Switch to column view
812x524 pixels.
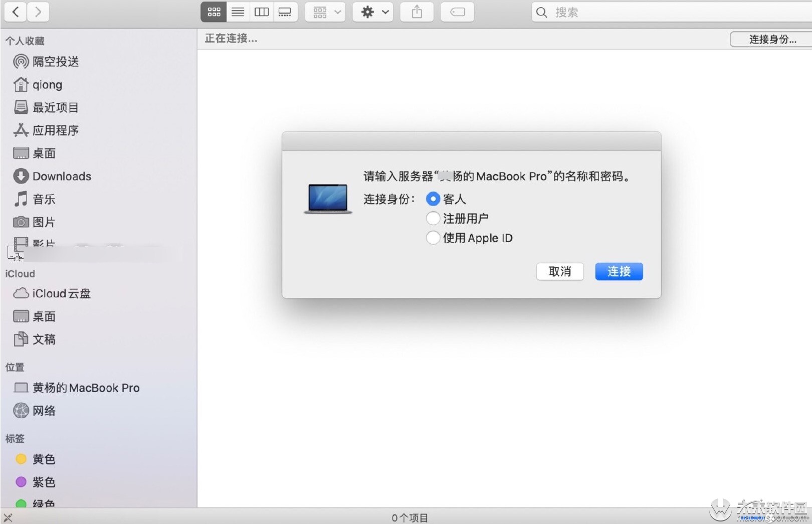[261, 12]
